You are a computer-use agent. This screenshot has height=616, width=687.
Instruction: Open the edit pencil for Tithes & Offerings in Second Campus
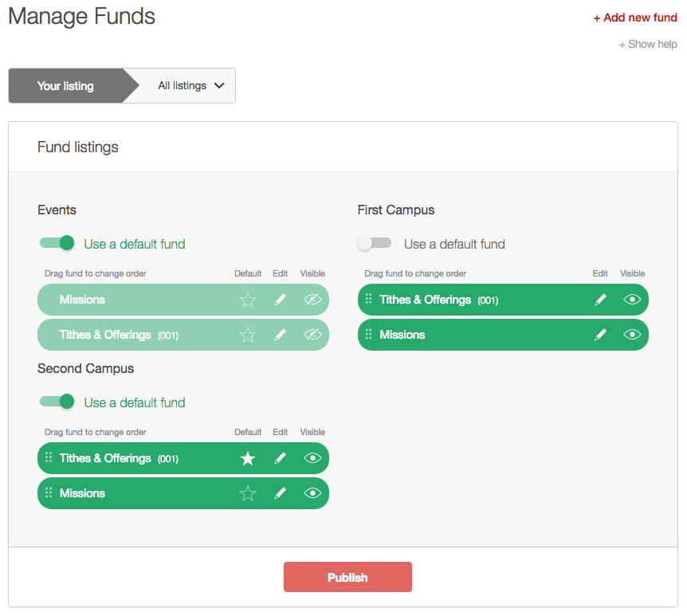(x=280, y=458)
